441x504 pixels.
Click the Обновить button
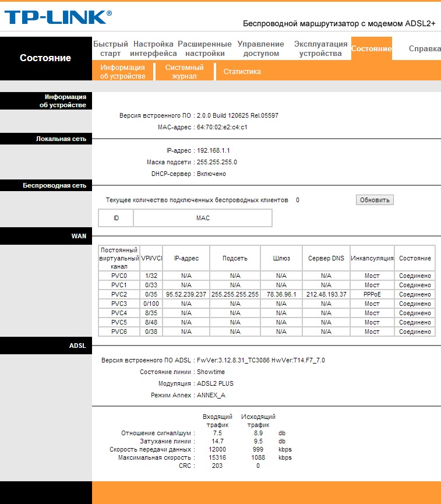tap(375, 200)
